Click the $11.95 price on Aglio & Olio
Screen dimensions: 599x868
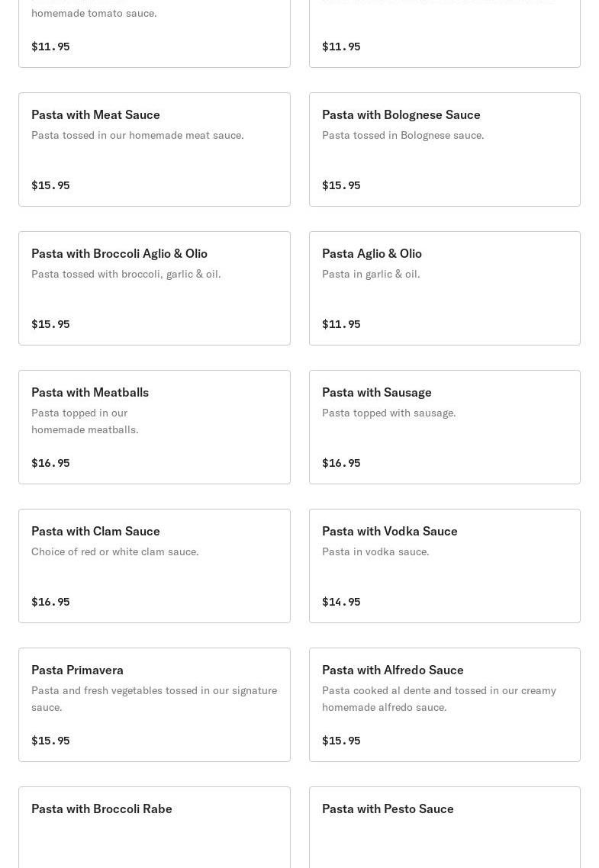click(x=341, y=324)
